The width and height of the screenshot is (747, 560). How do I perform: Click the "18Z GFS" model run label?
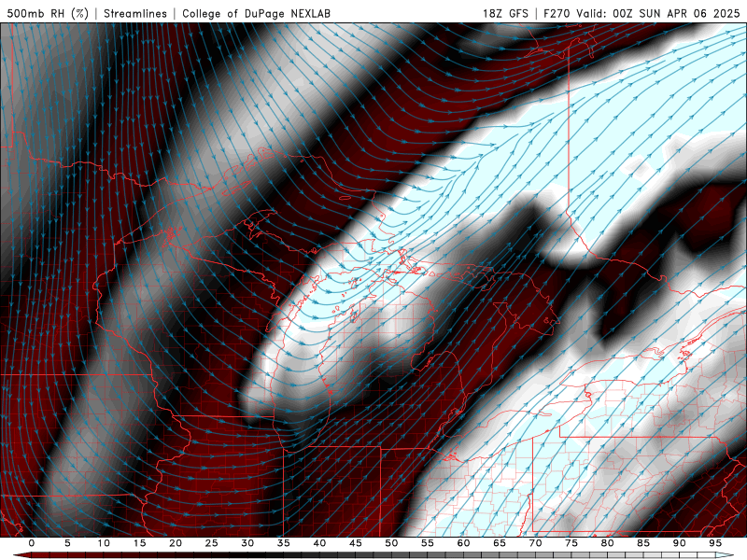click(505, 13)
